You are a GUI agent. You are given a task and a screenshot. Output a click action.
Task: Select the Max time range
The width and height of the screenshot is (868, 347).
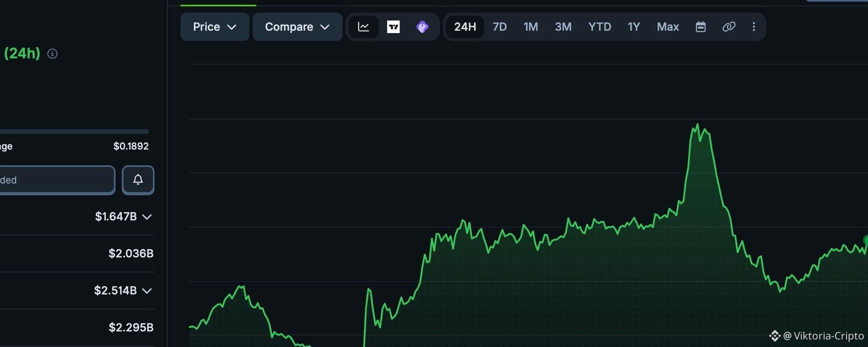pyautogui.click(x=668, y=27)
